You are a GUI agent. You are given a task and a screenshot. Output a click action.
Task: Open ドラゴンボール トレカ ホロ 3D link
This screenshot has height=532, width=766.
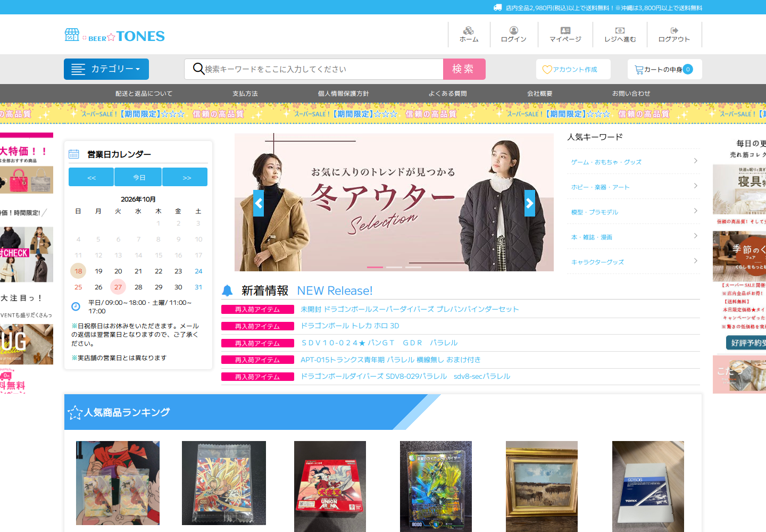tap(350, 326)
